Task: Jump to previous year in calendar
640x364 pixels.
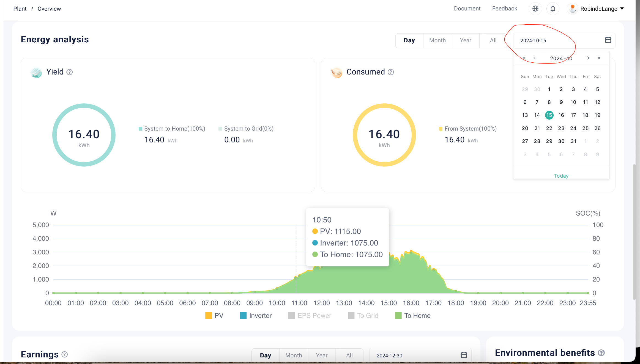Action: coord(524,58)
